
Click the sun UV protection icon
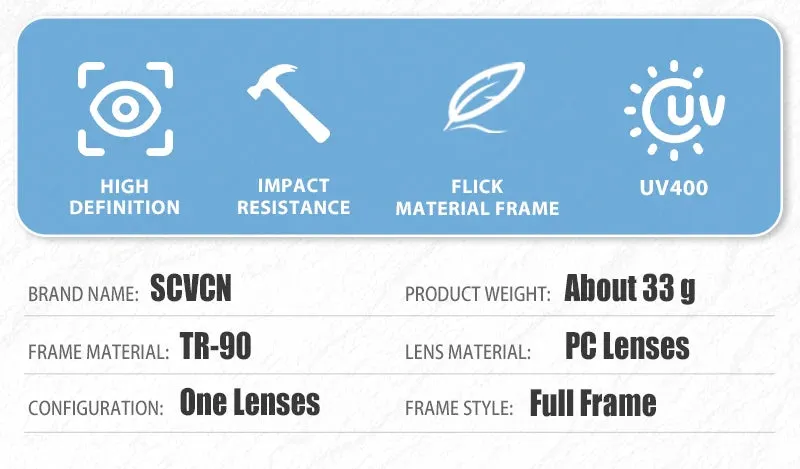tap(674, 110)
